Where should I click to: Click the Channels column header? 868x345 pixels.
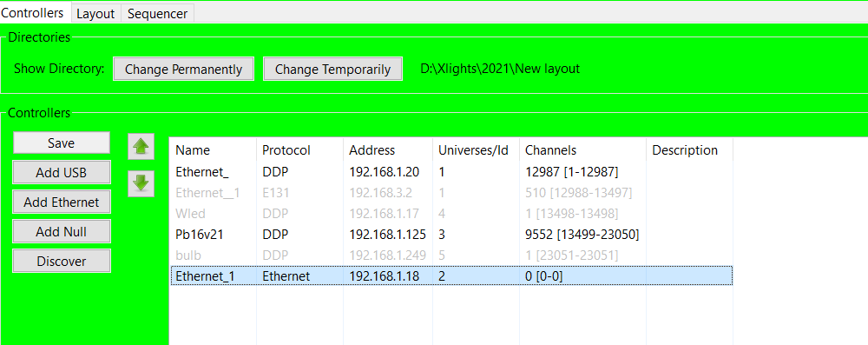pos(583,150)
